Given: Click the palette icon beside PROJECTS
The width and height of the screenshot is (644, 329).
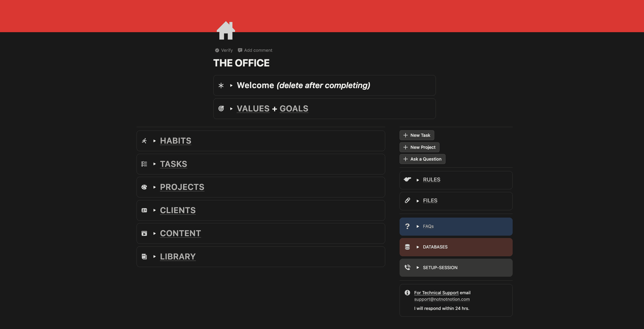Looking at the screenshot, I should (144, 187).
